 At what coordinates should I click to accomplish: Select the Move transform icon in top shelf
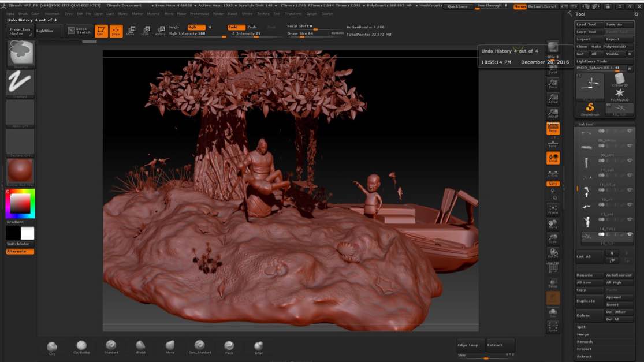pyautogui.click(x=131, y=31)
